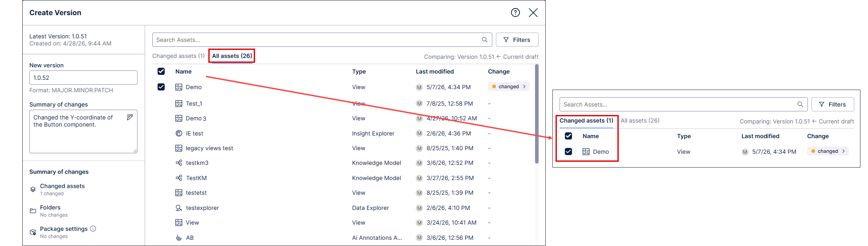
Task: Toggle select-all checkbox in the inset panel
Action: (568, 136)
